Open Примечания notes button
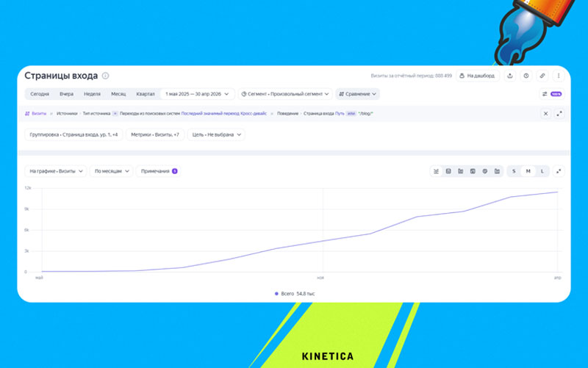588x368 pixels. coord(159,171)
